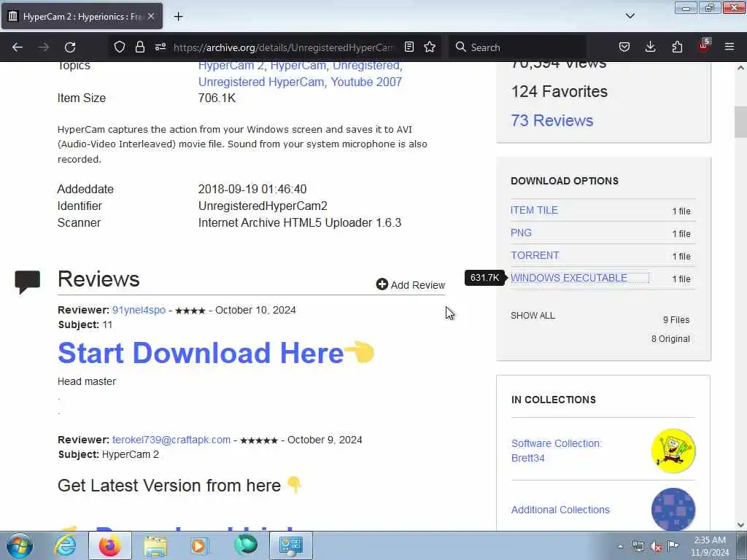Click scrollbar down arrow

740,525
